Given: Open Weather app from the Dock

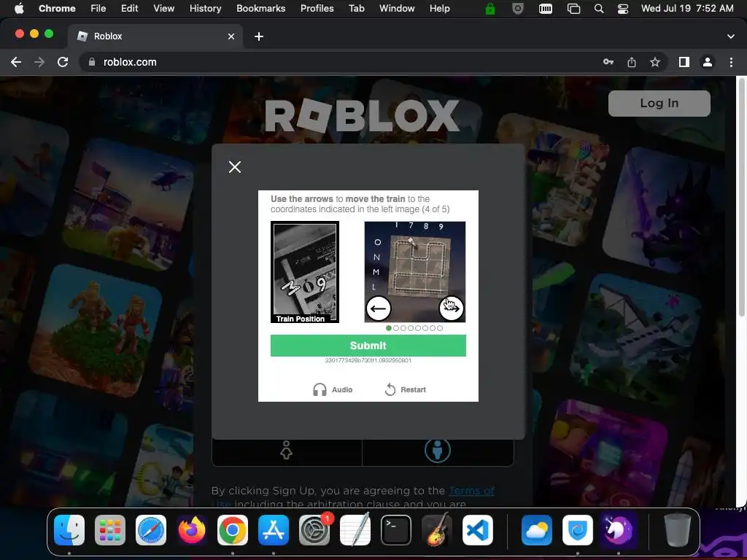Looking at the screenshot, I should [536, 530].
